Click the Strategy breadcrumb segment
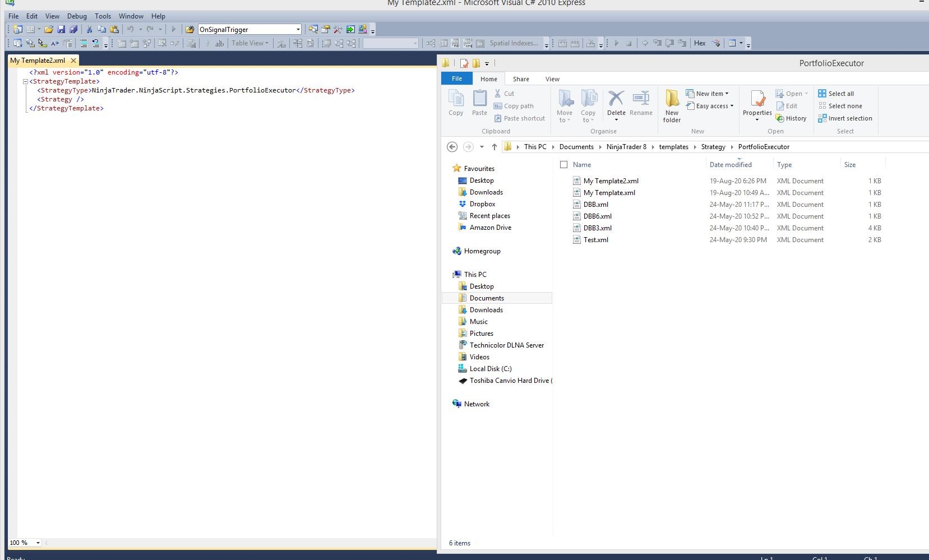929x560 pixels. (713, 147)
